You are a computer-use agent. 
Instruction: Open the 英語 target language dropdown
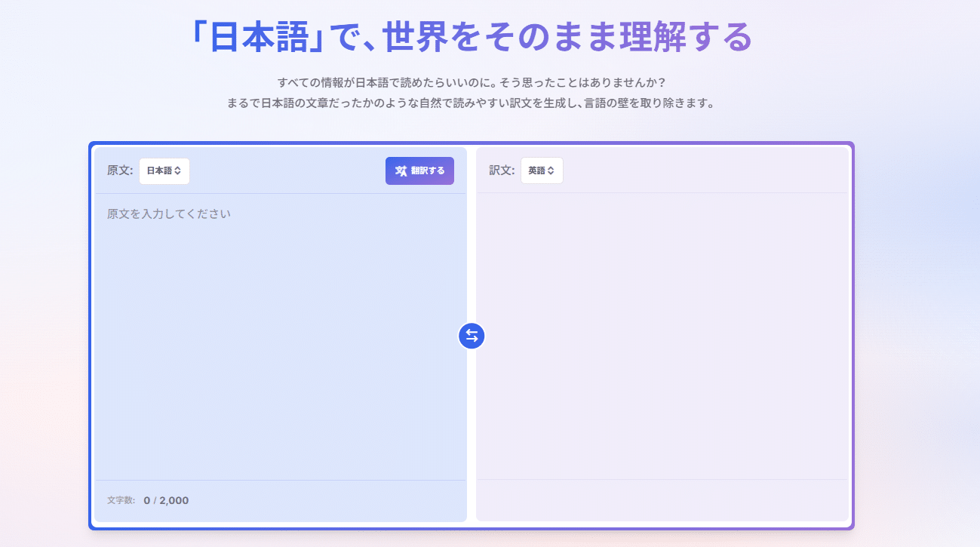[x=541, y=171]
